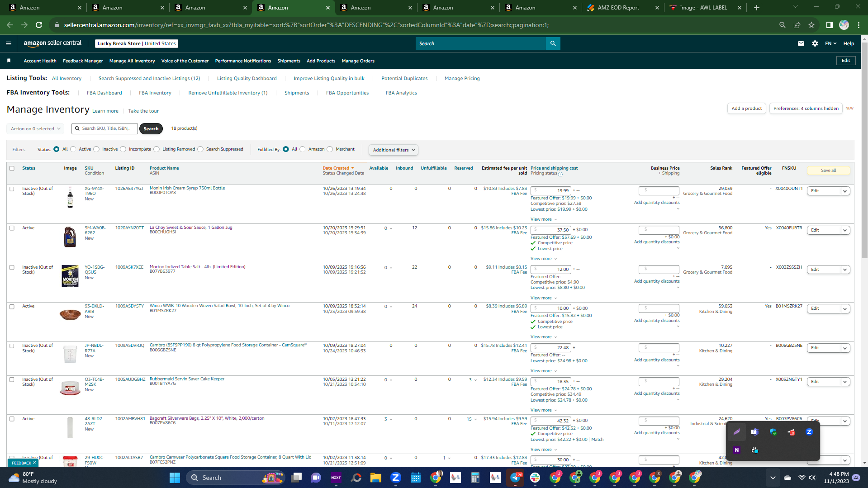868x488 pixels.
Task: Open the messages envelope icon
Action: pyautogui.click(x=801, y=43)
